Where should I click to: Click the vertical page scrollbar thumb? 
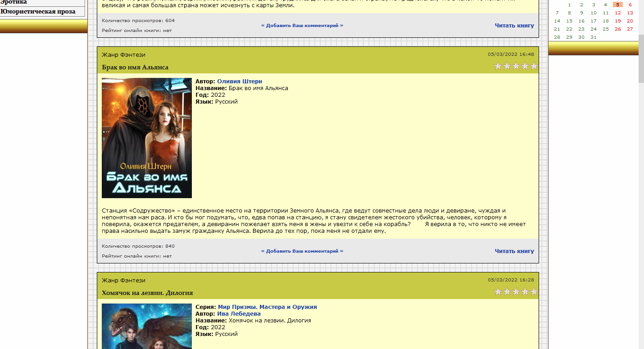pos(641,58)
